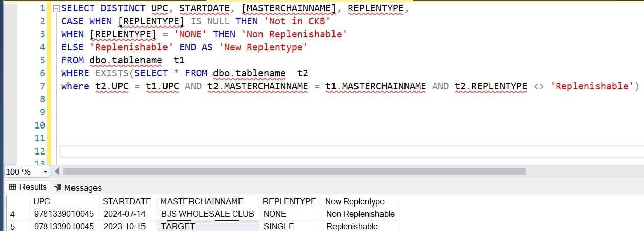This screenshot has height=231, width=644.
Task: Select row header 4 in results
Action: [x=18, y=214]
